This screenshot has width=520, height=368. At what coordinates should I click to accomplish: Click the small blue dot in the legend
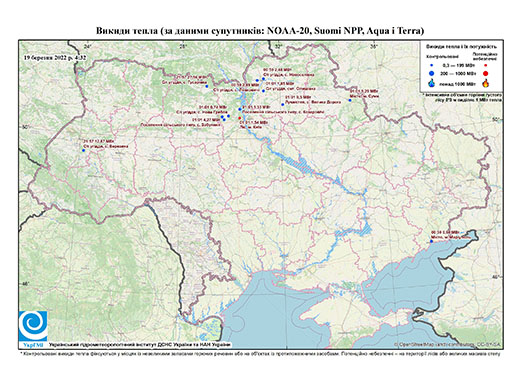tap(432, 65)
